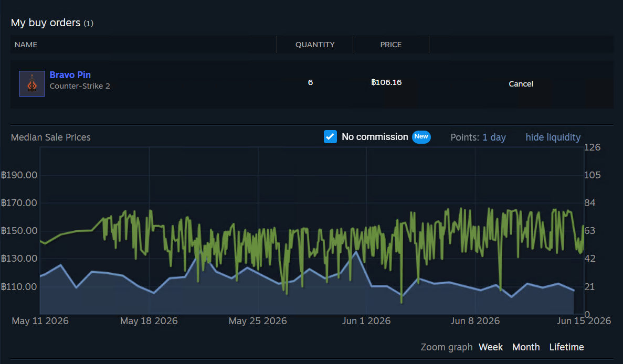Uncheck the No commission checkbox
The height and width of the screenshot is (364, 623).
[x=330, y=136]
